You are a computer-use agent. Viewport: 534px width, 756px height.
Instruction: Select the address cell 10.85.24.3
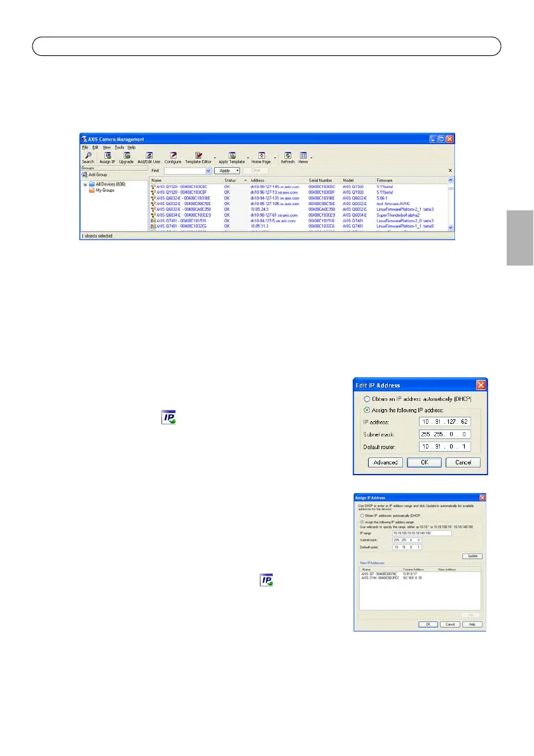click(x=259, y=209)
